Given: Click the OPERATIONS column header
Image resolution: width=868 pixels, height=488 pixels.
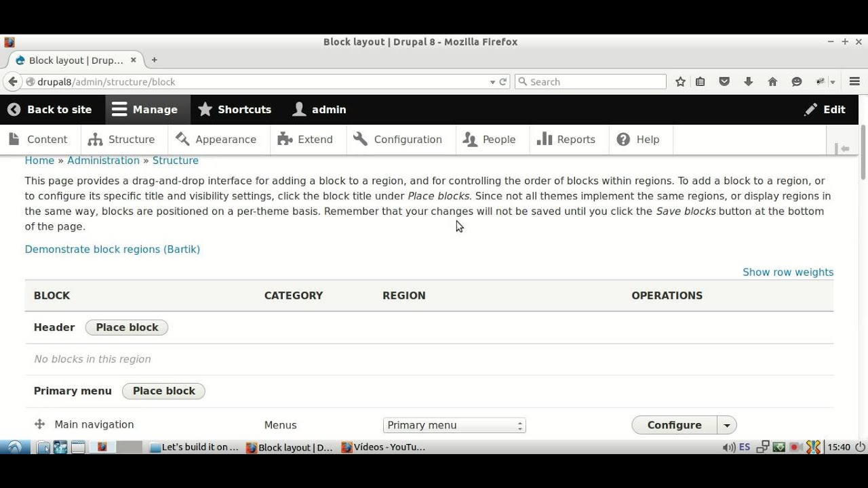Looking at the screenshot, I should click(667, 296).
